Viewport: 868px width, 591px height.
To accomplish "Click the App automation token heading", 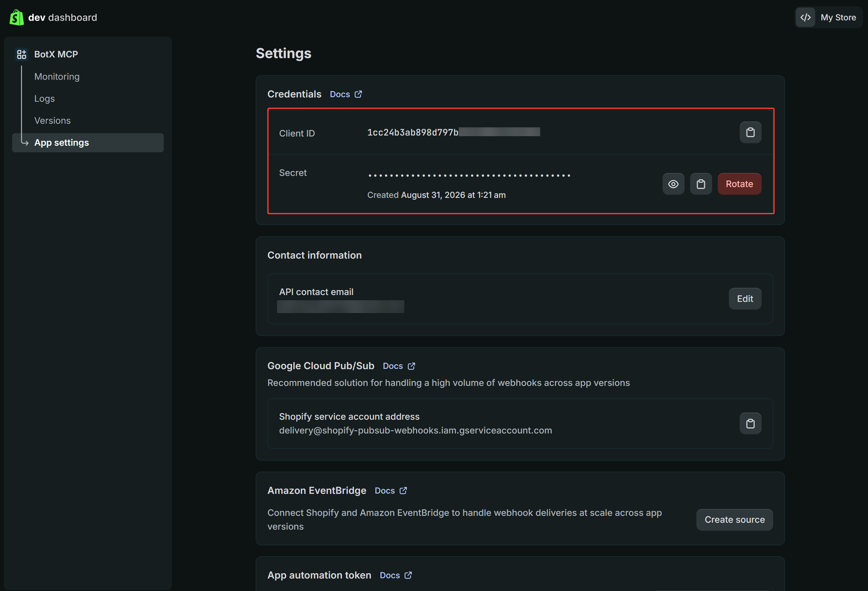I will 319,575.
